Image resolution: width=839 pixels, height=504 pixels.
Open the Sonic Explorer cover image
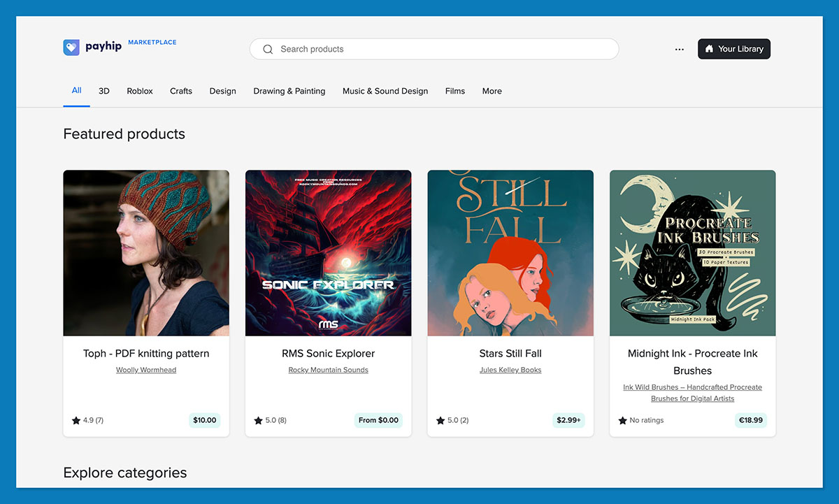329,253
